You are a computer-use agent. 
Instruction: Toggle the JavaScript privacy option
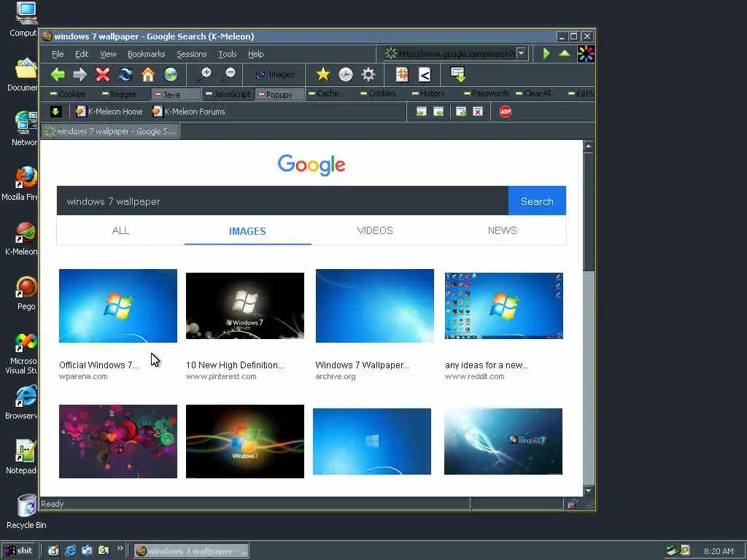tap(228, 94)
